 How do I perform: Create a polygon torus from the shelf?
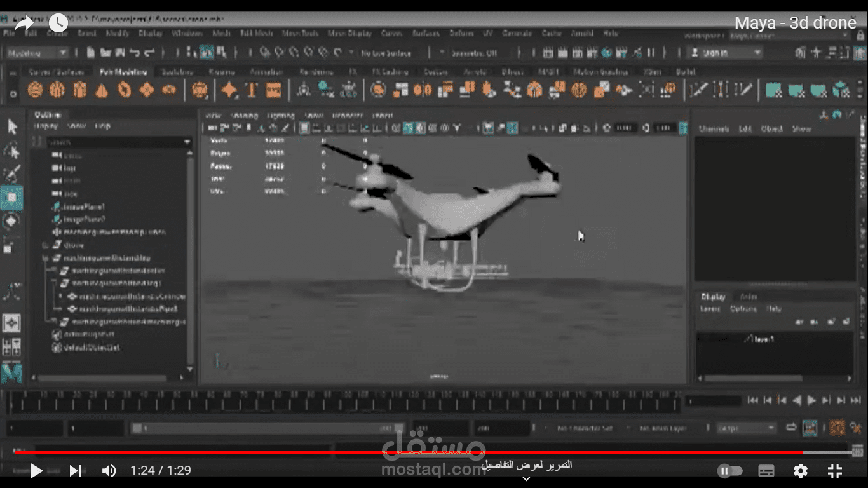point(124,91)
